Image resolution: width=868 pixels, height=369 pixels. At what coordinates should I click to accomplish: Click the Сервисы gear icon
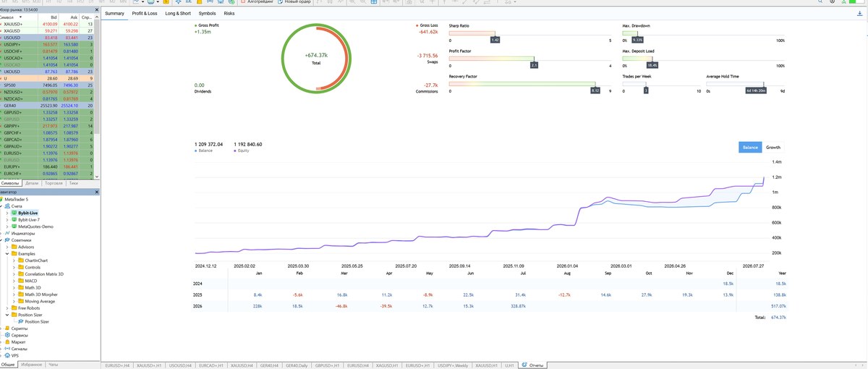pos(7,335)
